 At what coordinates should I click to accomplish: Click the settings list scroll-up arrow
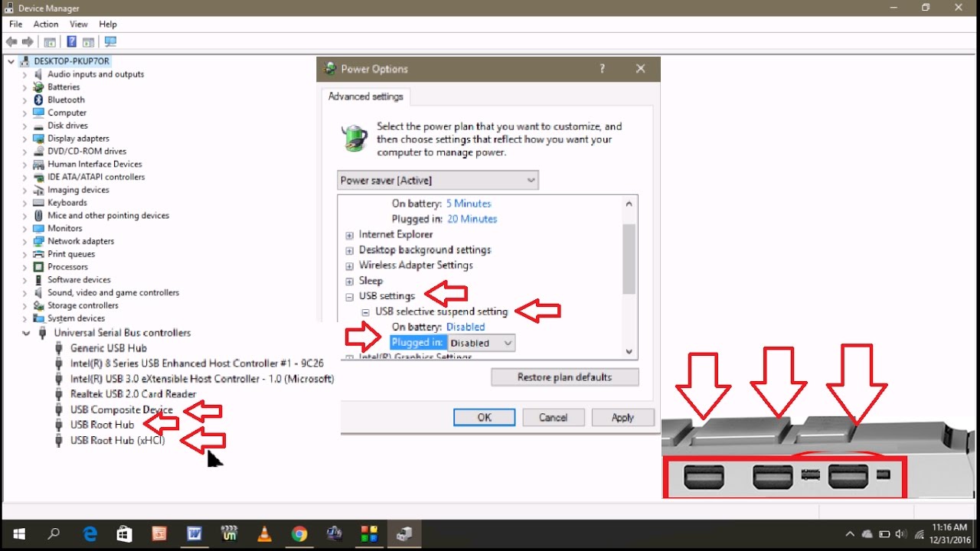[x=629, y=204]
